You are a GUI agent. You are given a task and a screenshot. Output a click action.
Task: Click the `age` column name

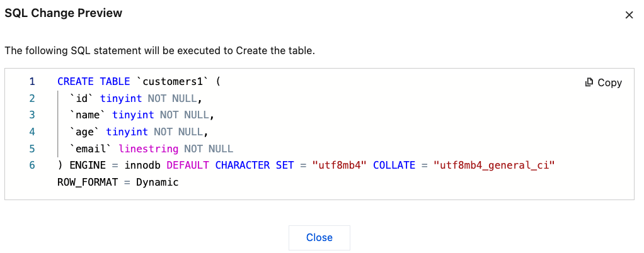tap(84, 132)
